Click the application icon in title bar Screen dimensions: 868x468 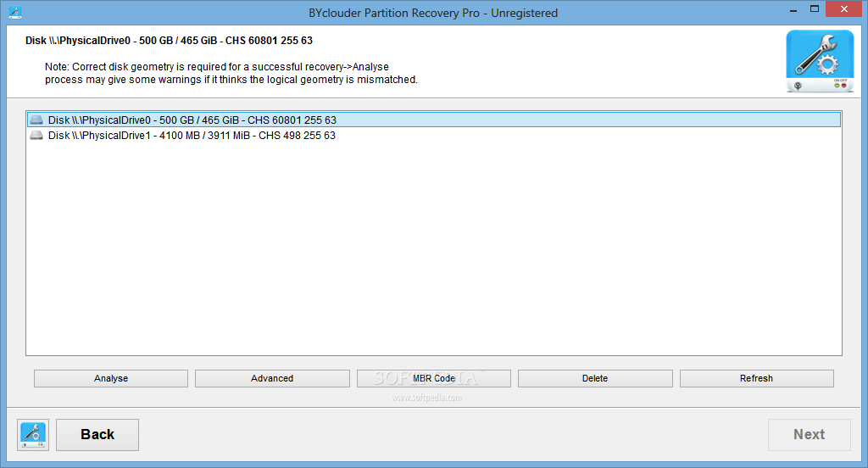15,12
